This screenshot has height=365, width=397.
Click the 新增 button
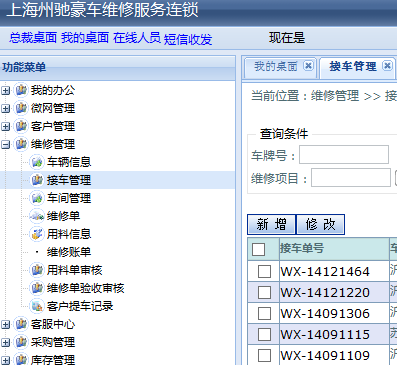pyautogui.click(x=271, y=224)
